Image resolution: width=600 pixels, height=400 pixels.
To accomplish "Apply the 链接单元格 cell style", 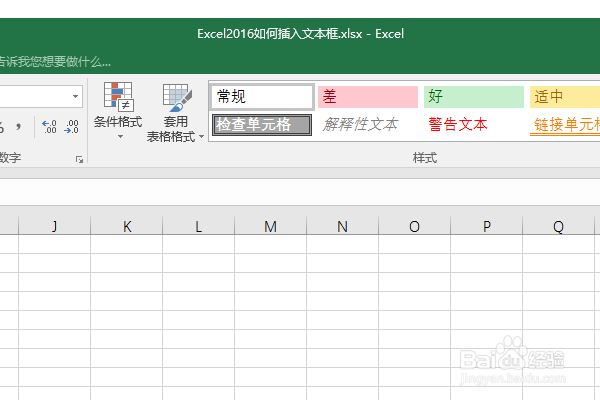I will pos(565,125).
